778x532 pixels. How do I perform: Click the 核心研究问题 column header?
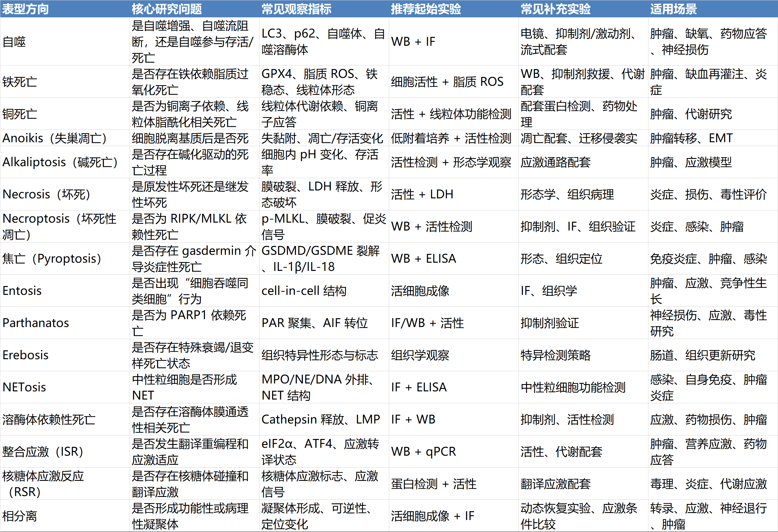point(167,9)
